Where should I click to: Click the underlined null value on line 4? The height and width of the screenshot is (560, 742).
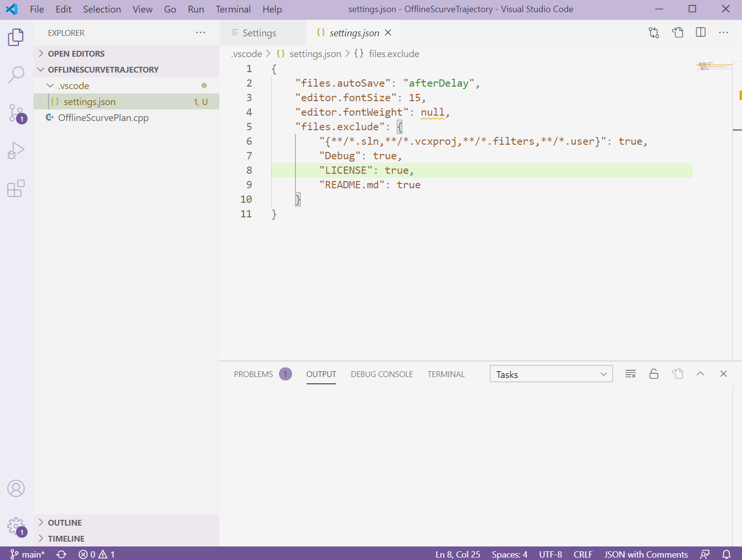click(x=433, y=112)
